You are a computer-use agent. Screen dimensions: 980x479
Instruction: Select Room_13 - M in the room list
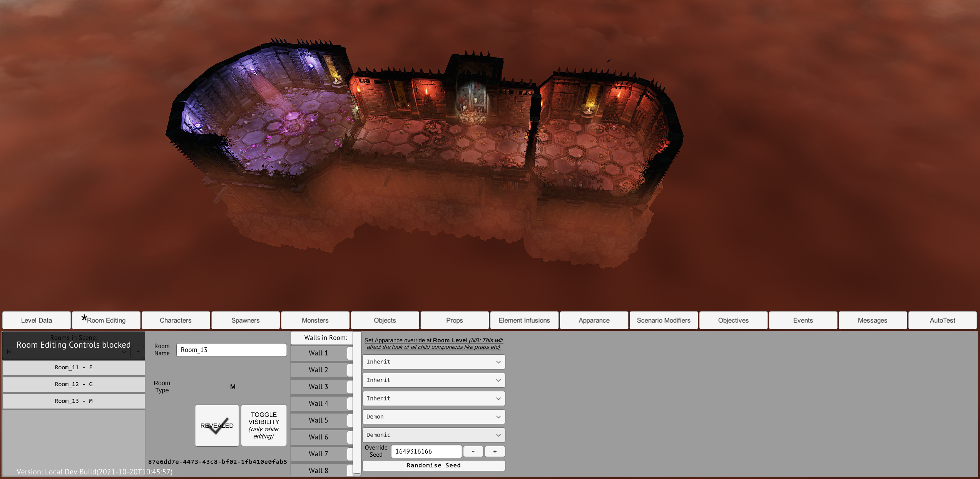[74, 401]
